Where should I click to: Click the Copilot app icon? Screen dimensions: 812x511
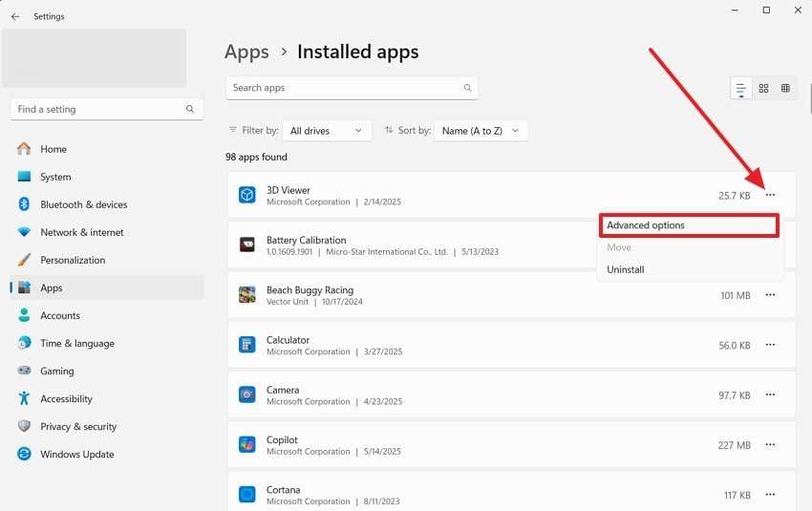tap(247, 445)
